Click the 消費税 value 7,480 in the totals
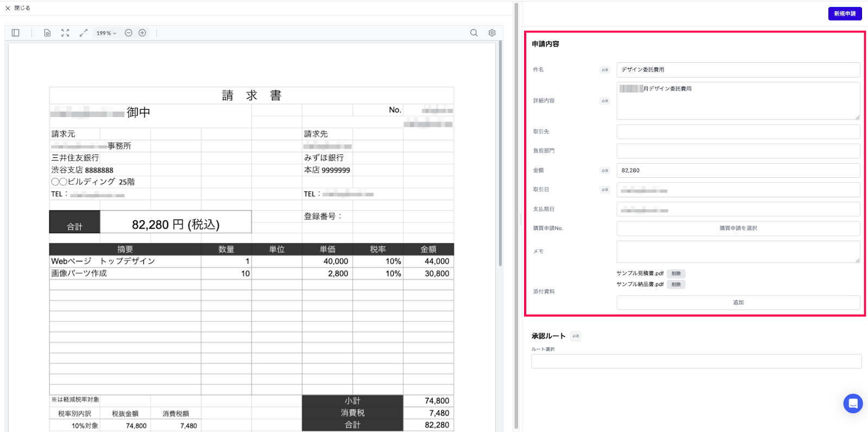The height and width of the screenshot is (432, 868). 439,413
